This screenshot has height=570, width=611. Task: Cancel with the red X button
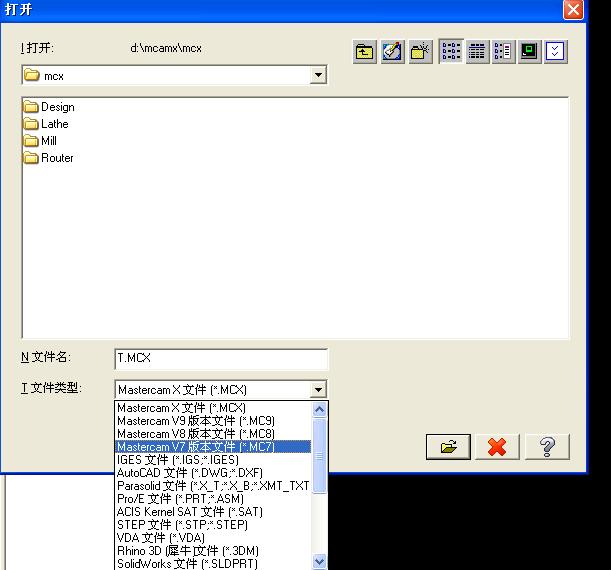[497, 446]
